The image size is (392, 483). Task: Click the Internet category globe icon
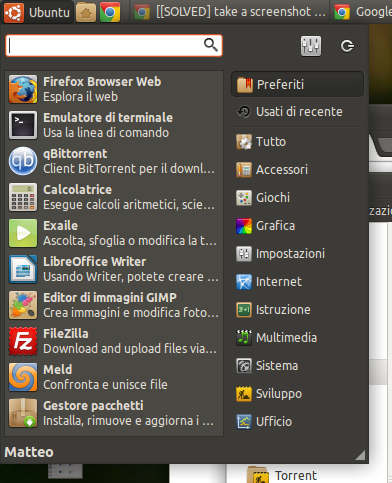[x=244, y=282]
